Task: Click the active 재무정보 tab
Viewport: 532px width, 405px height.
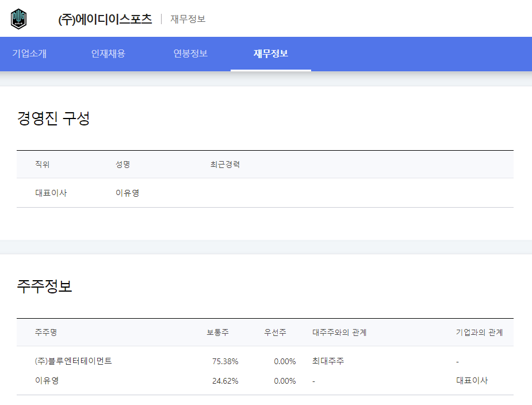Action: 271,54
